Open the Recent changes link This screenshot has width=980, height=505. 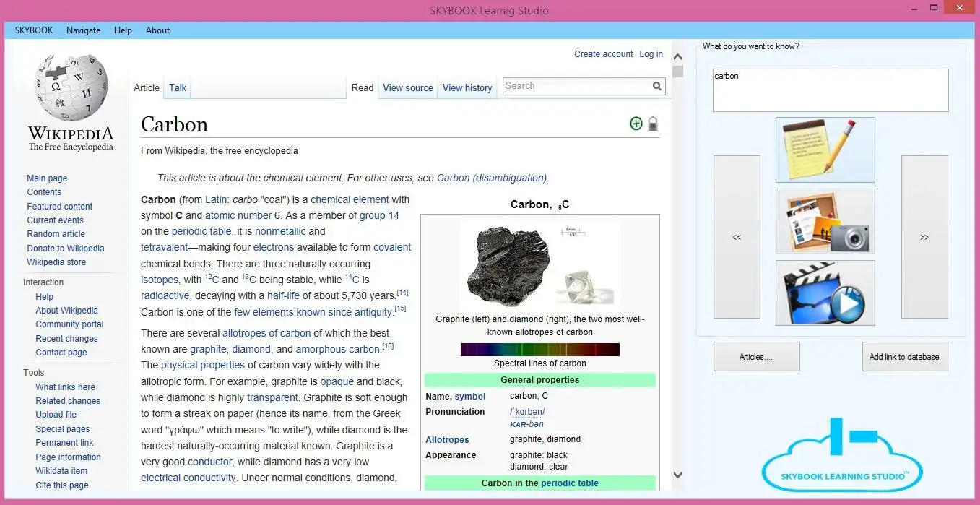tap(66, 339)
